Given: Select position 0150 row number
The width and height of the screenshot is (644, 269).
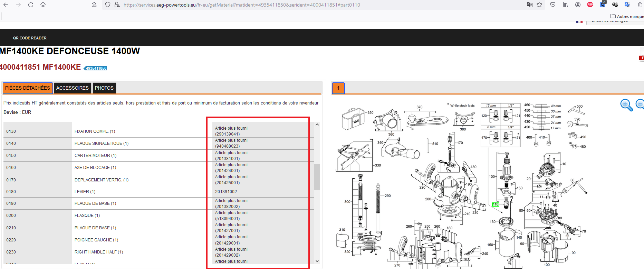Looking at the screenshot, I should (11, 156).
